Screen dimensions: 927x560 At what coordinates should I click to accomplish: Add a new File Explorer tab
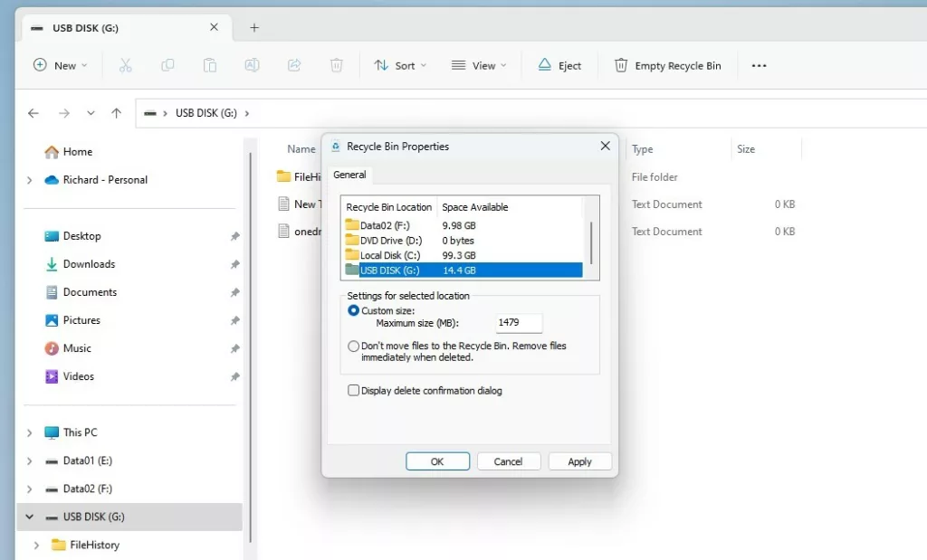(254, 28)
